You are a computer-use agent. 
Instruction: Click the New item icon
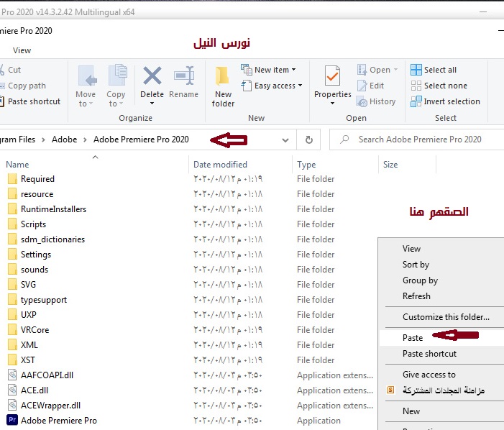(247, 70)
